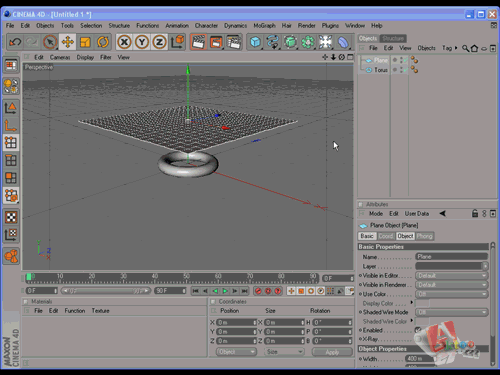
Task: Click the white light object icon
Action: click(326, 42)
